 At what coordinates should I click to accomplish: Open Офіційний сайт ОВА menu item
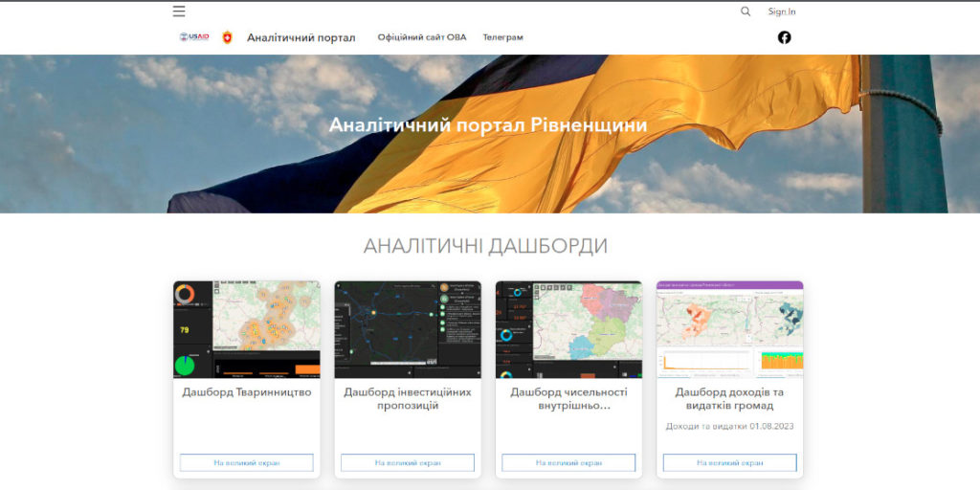pos(422,37)
